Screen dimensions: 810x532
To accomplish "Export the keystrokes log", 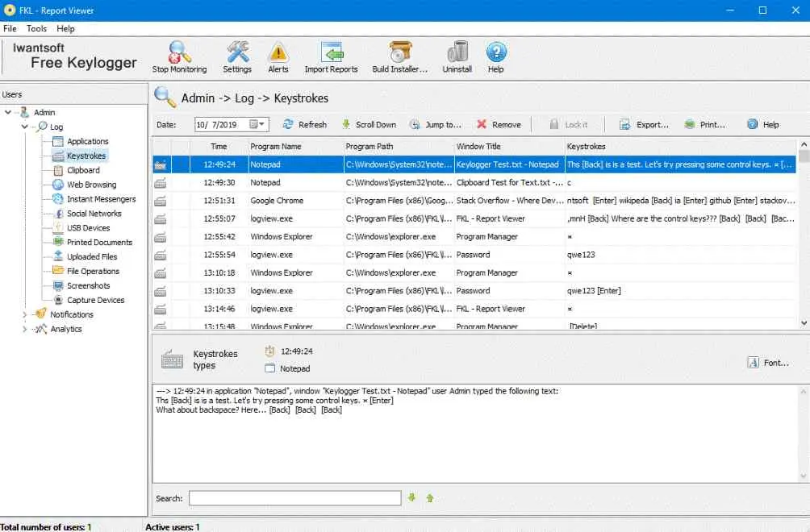I will pyautogui.click(x=644, y=124).
